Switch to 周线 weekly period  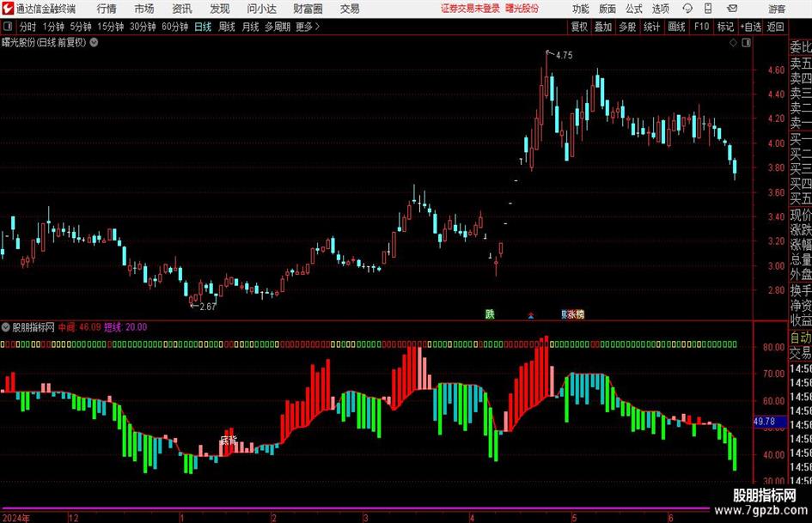pos(227,27)
